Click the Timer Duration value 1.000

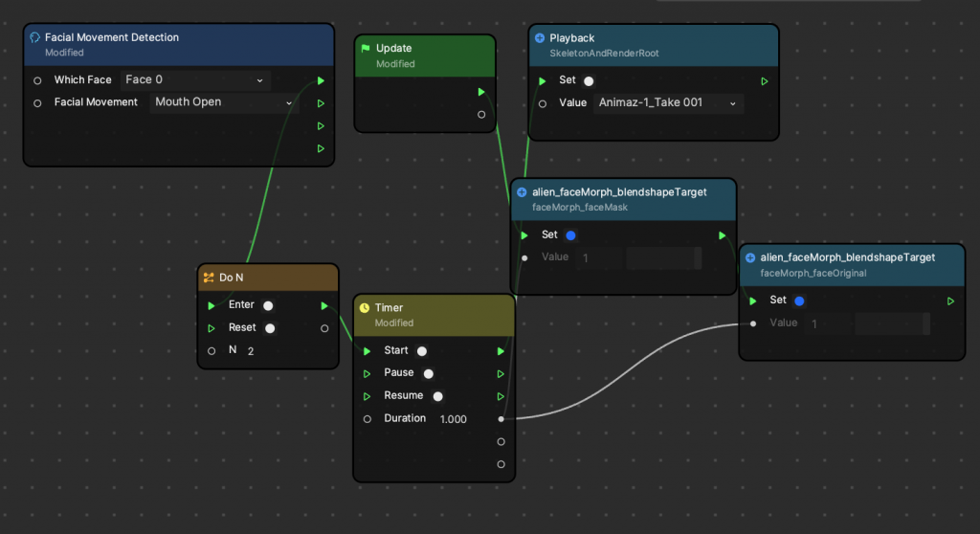pos(453,419)
